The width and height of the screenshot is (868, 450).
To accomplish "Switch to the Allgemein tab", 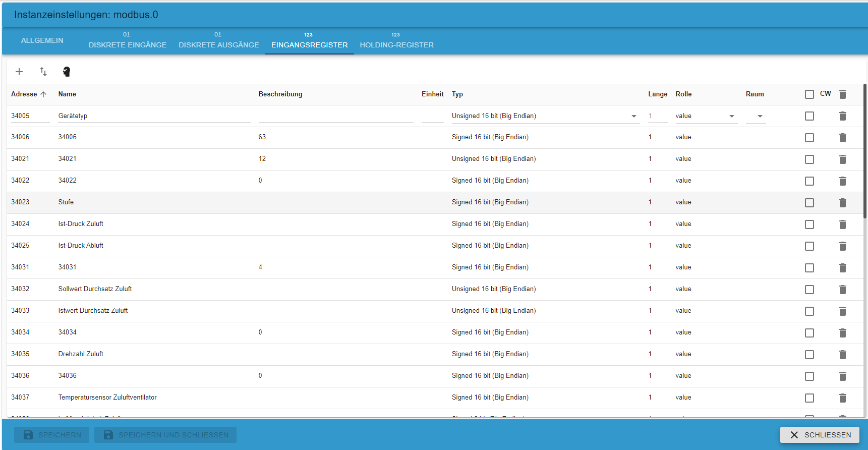I will click(x=42, y=40).
